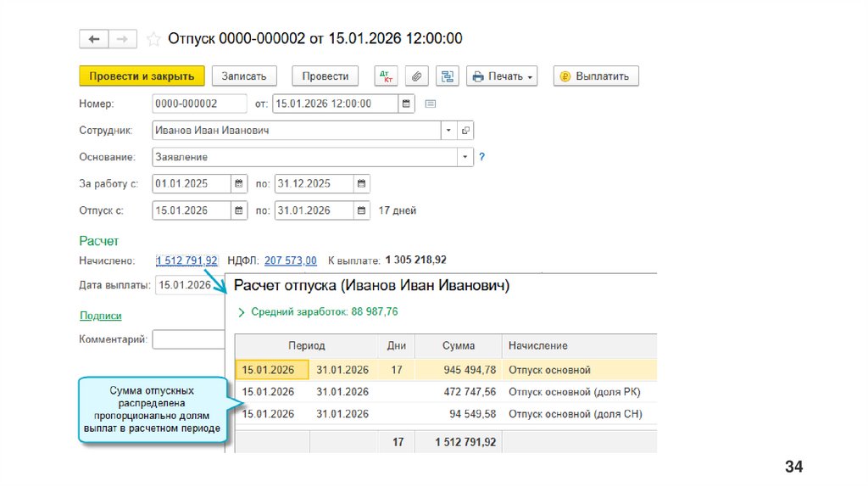868x487 pixels.
Task: Click the 'Комментарий' input field
Action: tap(188, 339)
